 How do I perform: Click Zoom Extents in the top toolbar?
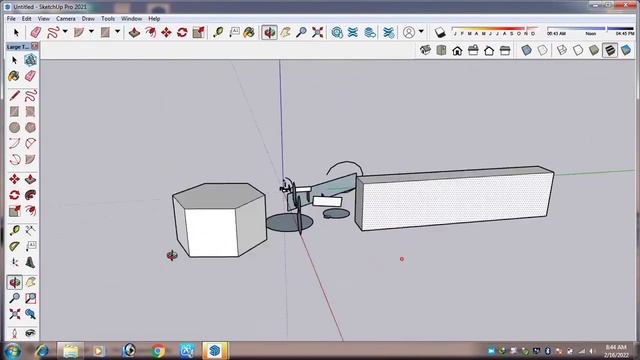(x=318, y=32)
